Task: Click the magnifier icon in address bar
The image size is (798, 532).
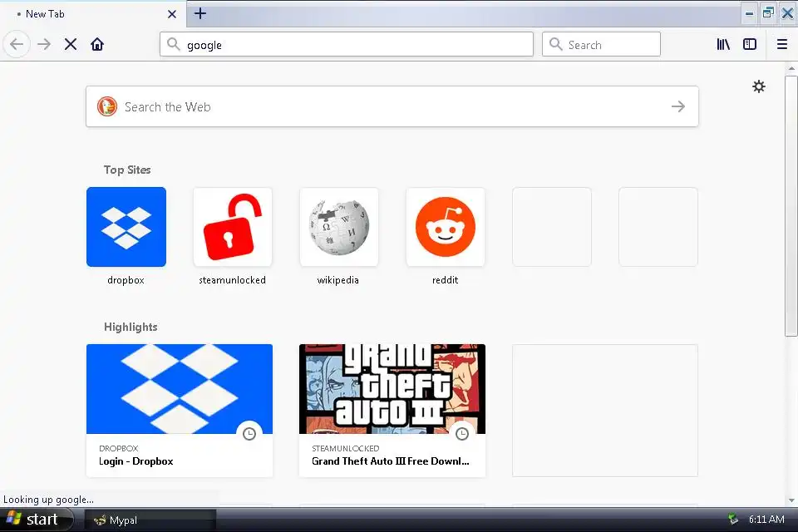Action: [x=174, y=44]
